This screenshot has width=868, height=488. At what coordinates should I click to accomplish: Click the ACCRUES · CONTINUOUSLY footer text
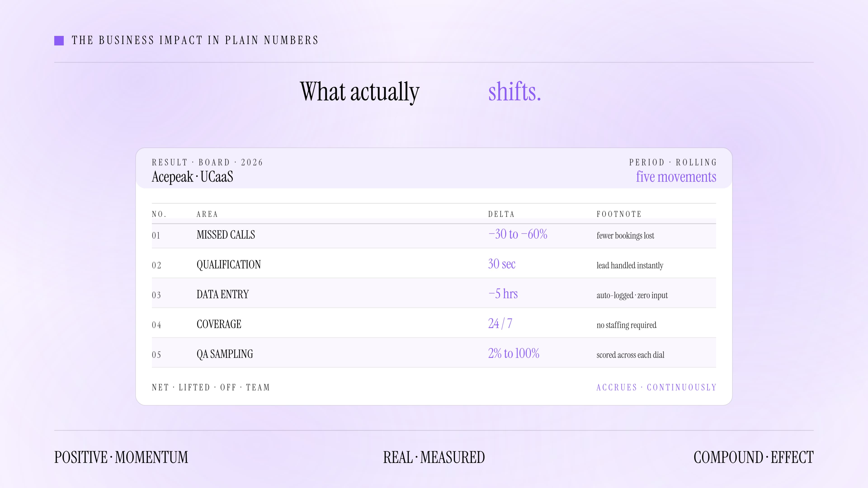pyautogui.click(x=656, y=387)
